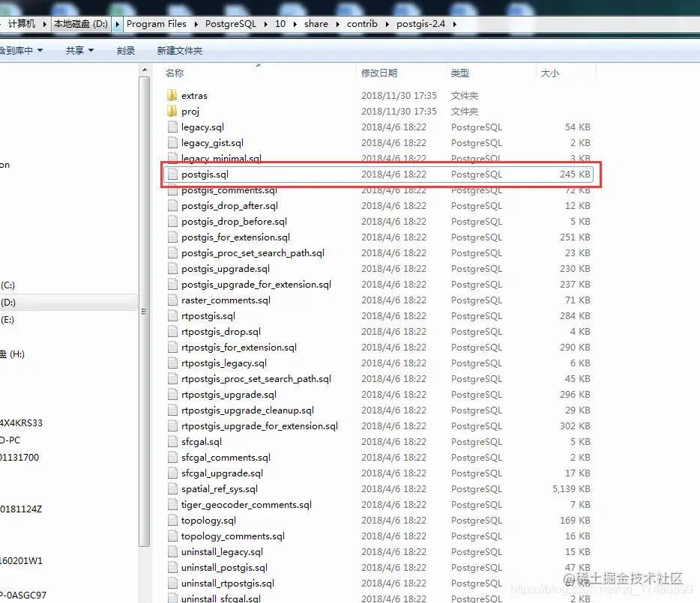Select the rtpostgis.sql file icon
Viewport: 700px width, 603px height.
(172, 315)
